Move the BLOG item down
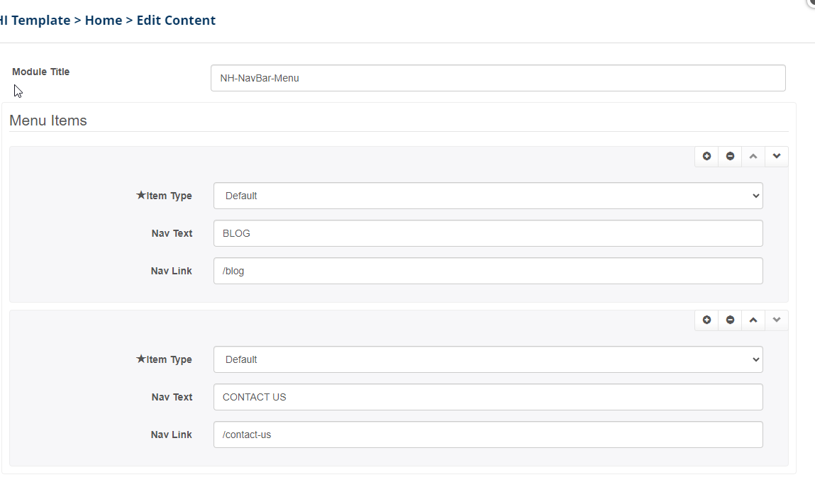This screenshot has width=815, height=504. tap(777, 157)
